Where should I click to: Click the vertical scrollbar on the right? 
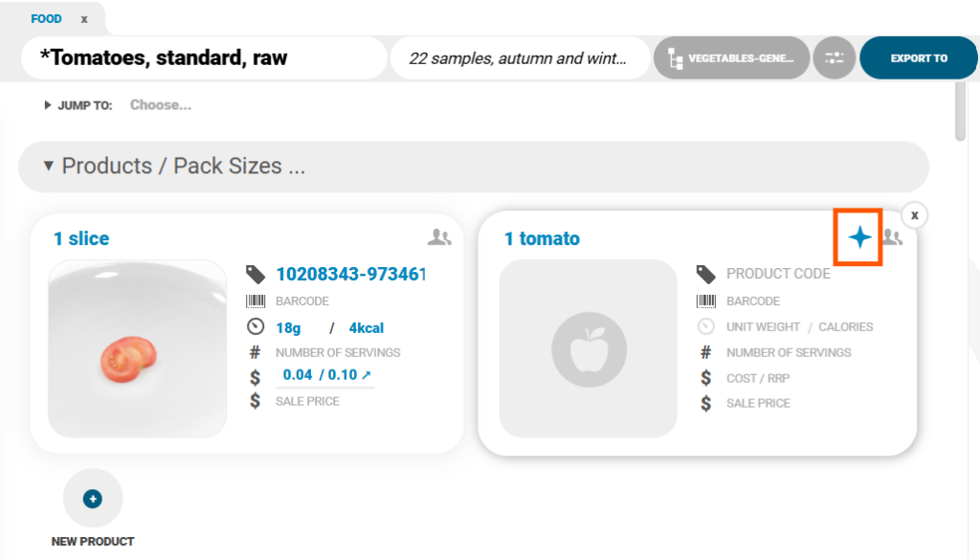tap(960, 112)
